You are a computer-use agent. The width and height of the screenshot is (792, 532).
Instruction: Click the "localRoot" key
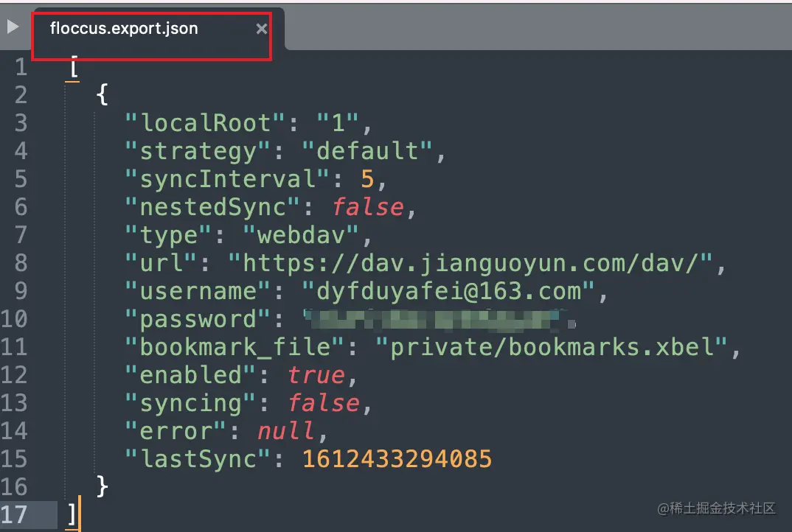(x=205, y=122)
